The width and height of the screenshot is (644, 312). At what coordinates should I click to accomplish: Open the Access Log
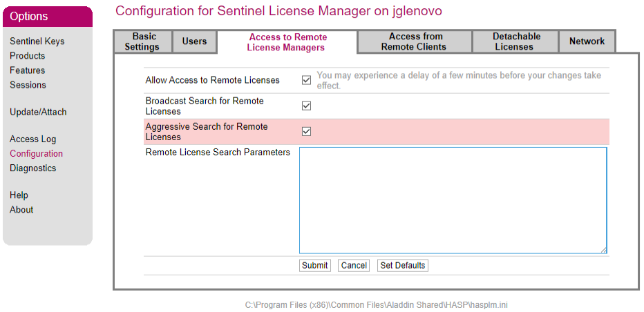[x=33, y=139]
